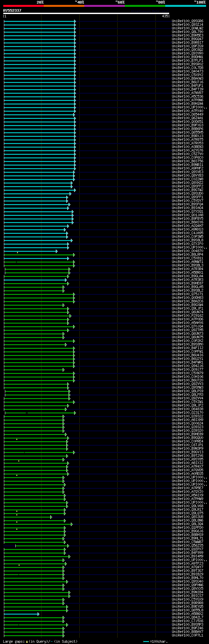The height and width of the screenshot is (644, 209).
Task: Click the green ~80% identity legend bar
Action: coord(145,6)
